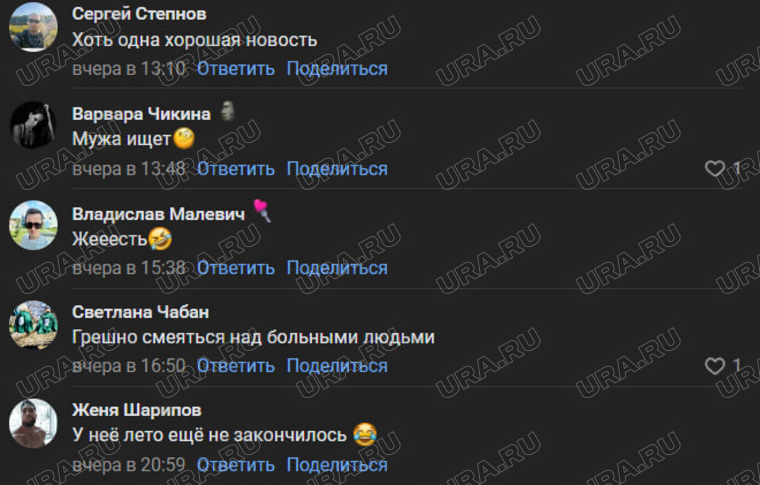Reply to Сергей Степнов's comment
760x485 pixels.
(x=236, y=69)
